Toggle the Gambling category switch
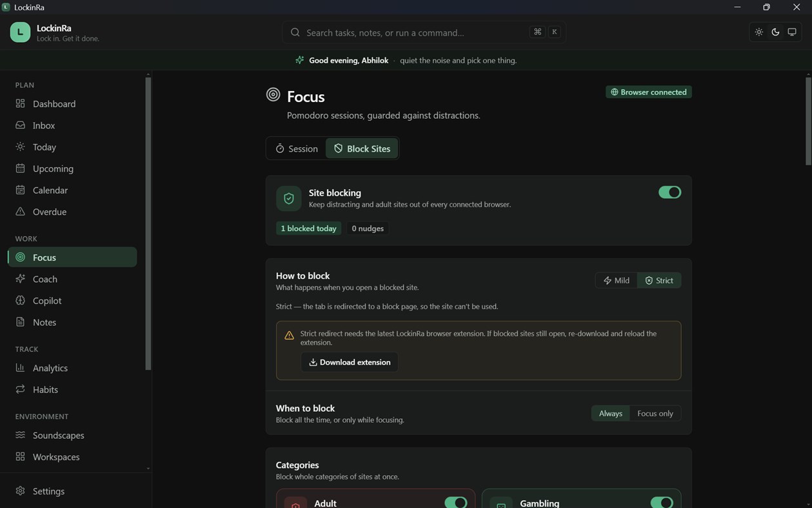The image size is (812, 508). (662, 503)
